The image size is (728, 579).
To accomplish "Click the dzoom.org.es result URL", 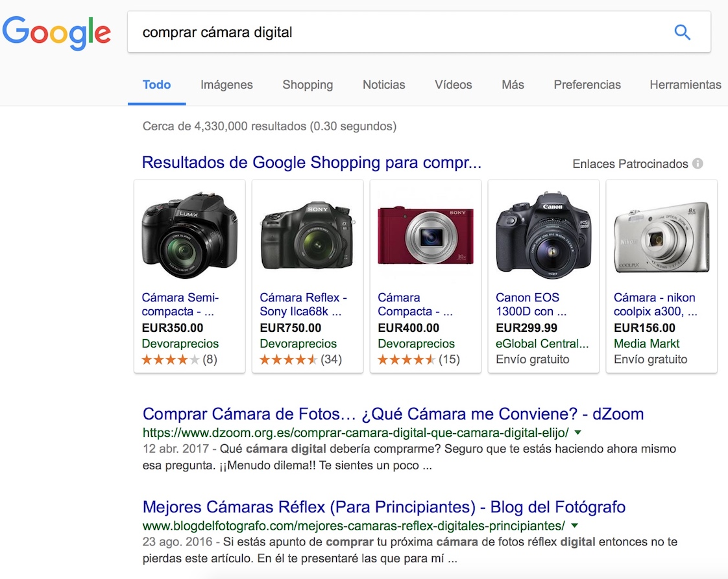I will click(356, 433).
